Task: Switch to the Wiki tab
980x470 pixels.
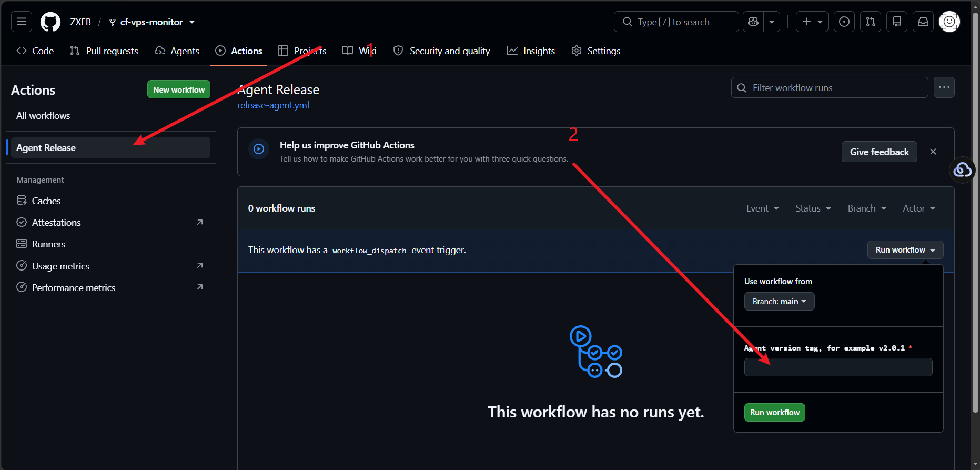Action: tap(359, 51)
